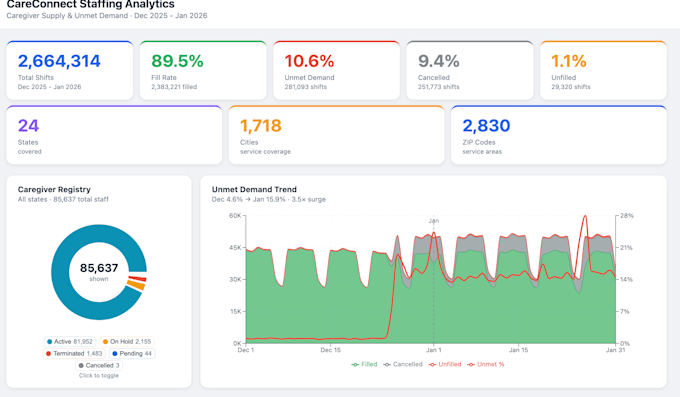Click the 28% right axis label

click(627, 216)
